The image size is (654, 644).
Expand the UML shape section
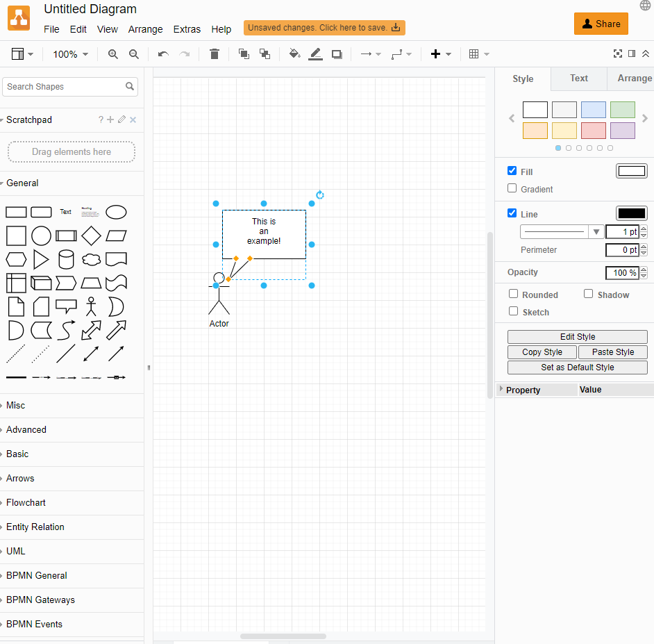(15, 551)
